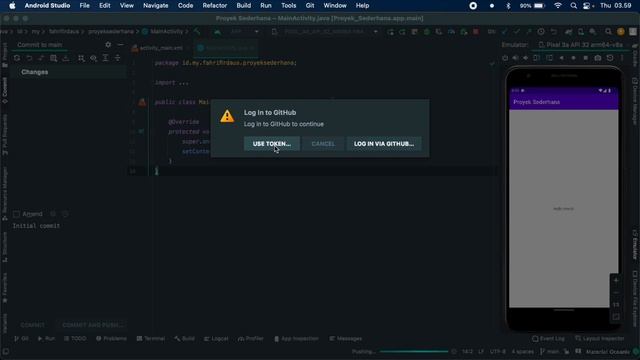The image size is (640, 360).
Task: Click the emulator phone screen display
Action: (564, 197)
